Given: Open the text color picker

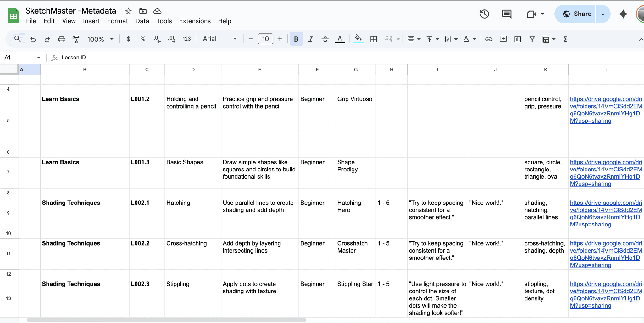Looking at the screenshot, I should pyautogui.click(x=340, y=39).
